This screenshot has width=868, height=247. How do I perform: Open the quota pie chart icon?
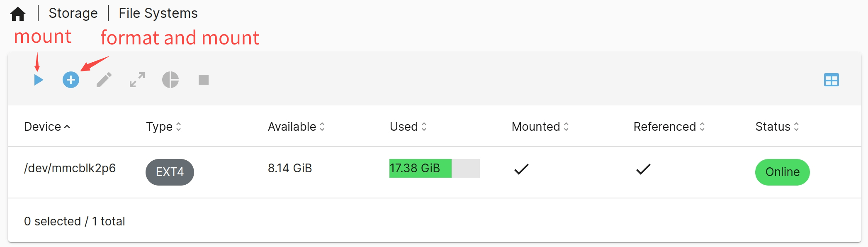tap(170, 80)
